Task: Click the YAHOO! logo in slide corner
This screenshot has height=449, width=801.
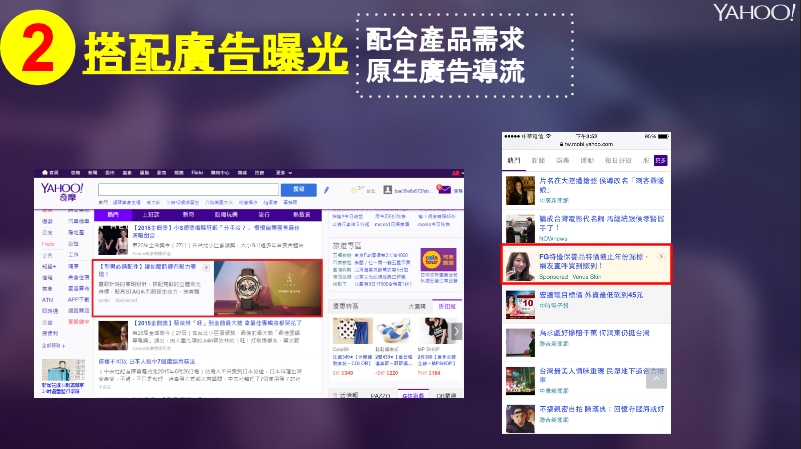Action: [753, 13]
